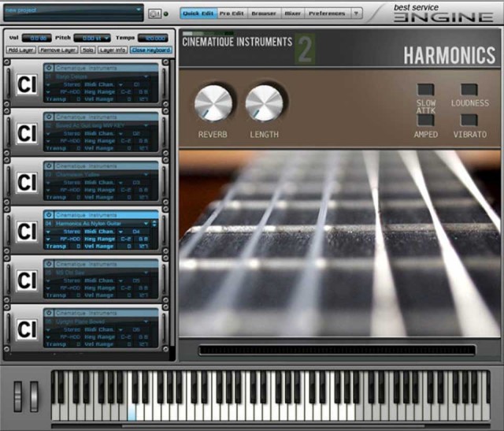Enable the SLOW ATTK switch
The width and height of the screenshot is (504, 431).
click(426, 90)
